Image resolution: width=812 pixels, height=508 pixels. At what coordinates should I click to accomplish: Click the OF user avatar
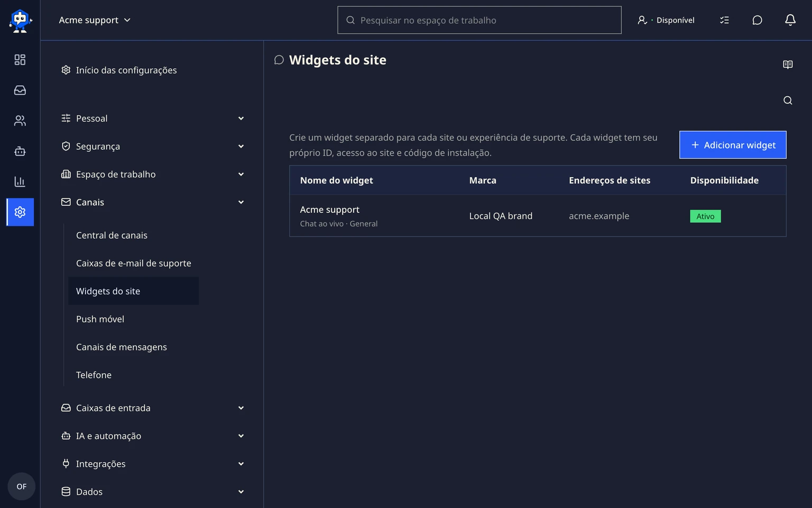coord(21,486)
